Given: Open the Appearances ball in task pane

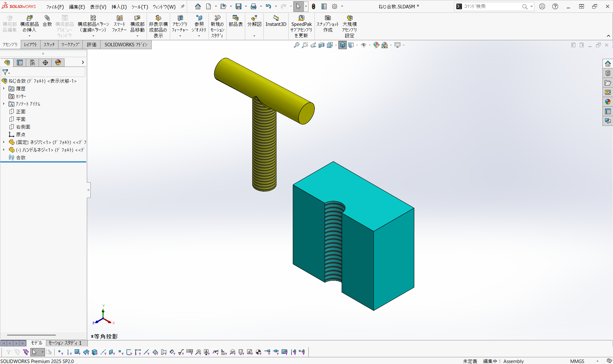Looking at the screenshot, I should [x=608, y=102].
